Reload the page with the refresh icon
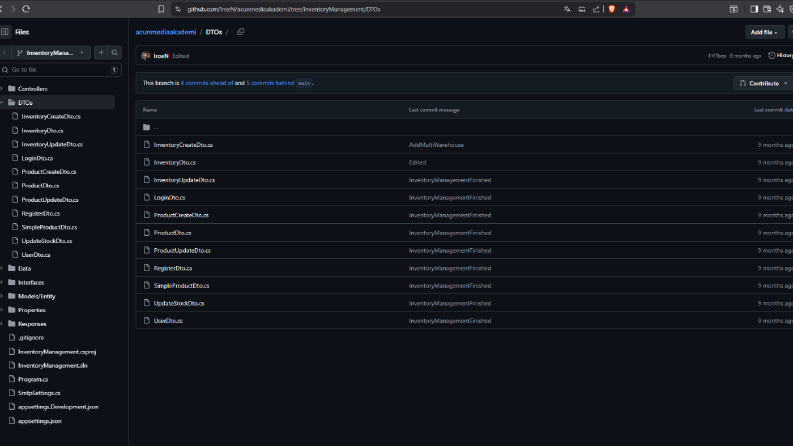793x446 pixels. (26, 9)
